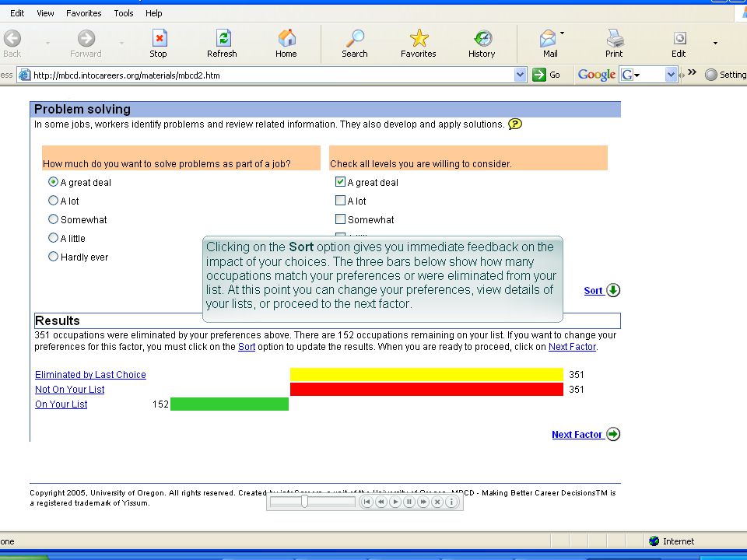Click the play button in player

(x=395, y=502)
